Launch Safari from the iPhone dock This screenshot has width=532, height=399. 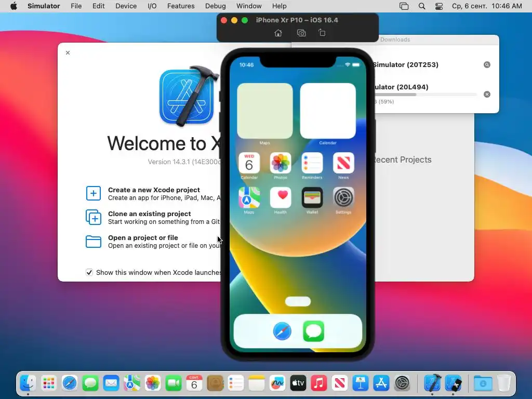(x=282, y=331)
